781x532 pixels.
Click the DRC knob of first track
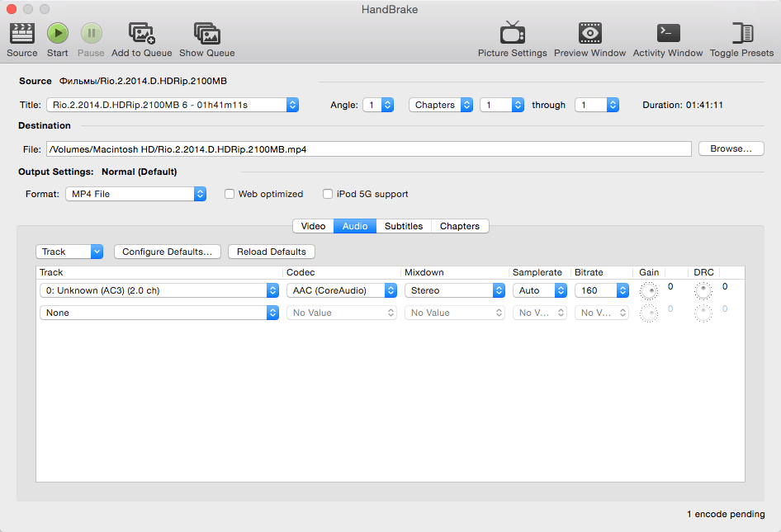(703, 291)
